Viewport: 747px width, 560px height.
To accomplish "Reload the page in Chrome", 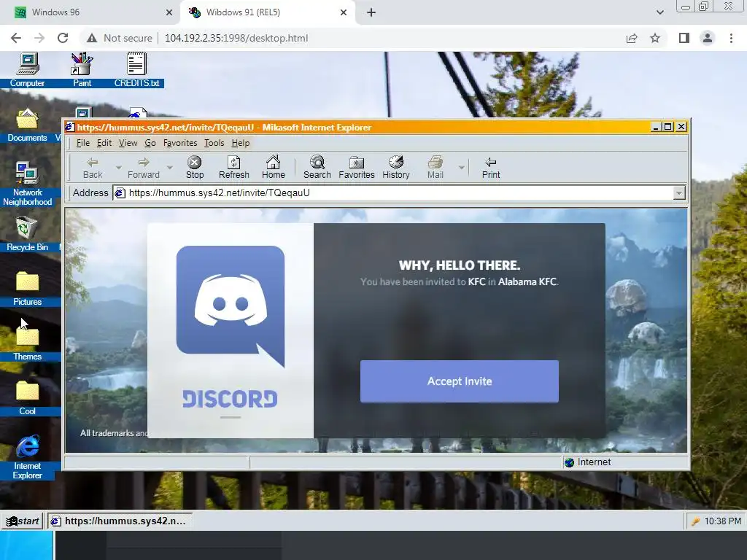I will [x=63, y=38].
